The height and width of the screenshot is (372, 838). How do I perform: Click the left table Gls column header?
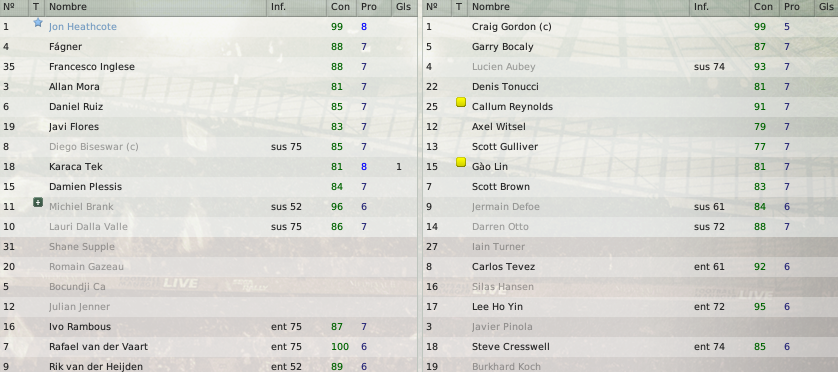coord(404,7)
